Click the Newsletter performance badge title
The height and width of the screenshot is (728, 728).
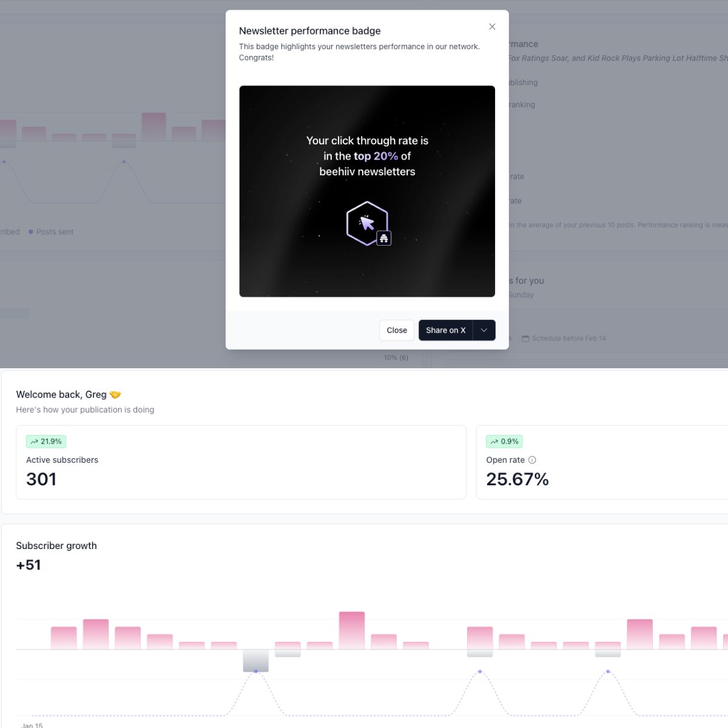coord(310,31)
